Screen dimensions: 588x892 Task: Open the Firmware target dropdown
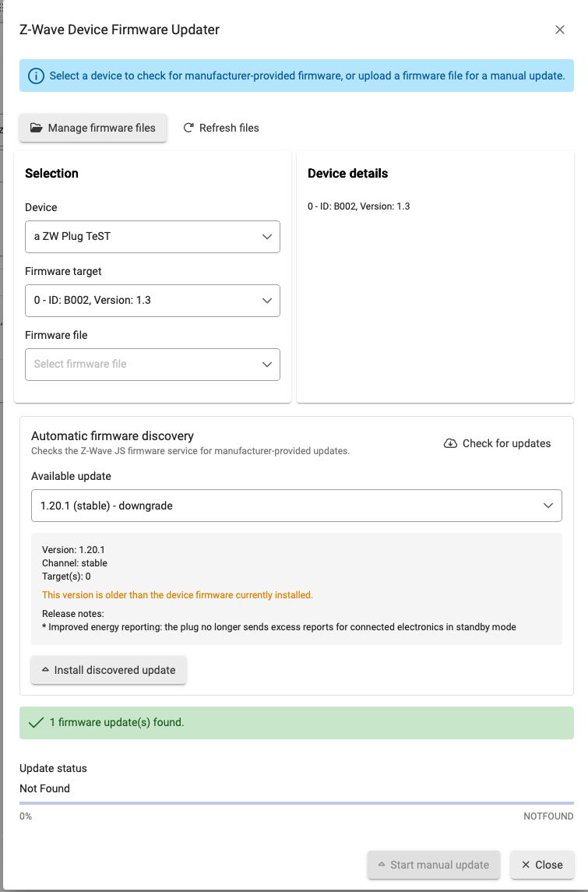pyautogui.click(x=153, y=301)
